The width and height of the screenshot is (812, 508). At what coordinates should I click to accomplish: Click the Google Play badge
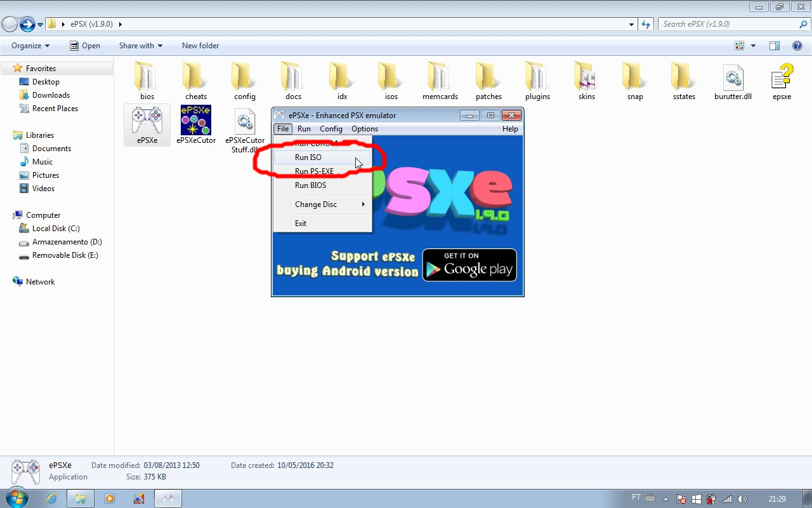pyautogui.click(x=469, y=265)
